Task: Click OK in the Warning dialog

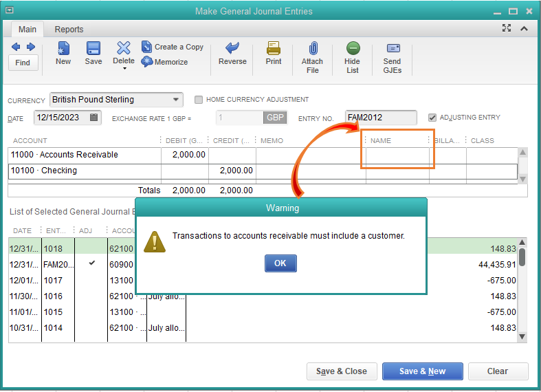Action: (x=280, y=263)
